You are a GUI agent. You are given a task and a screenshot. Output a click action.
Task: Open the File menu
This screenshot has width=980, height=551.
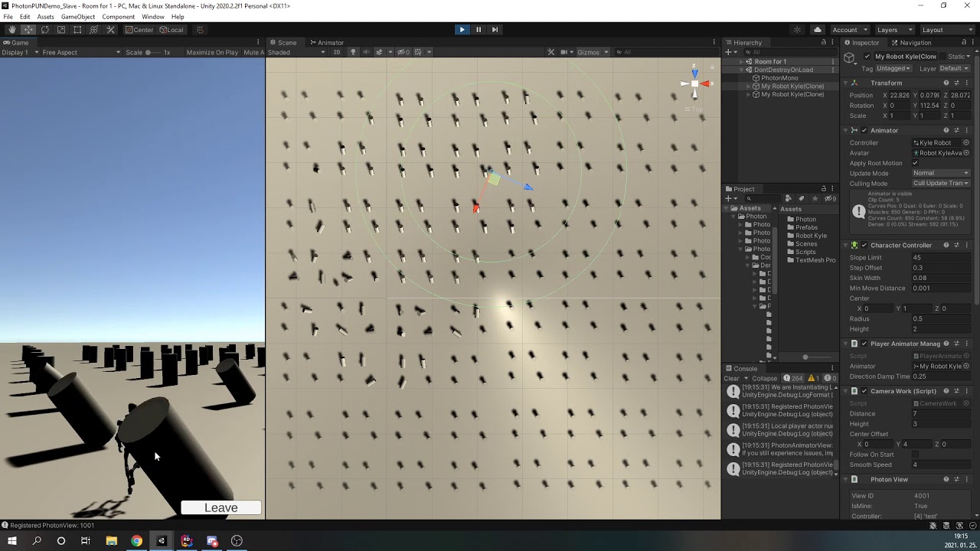[8, 17]
